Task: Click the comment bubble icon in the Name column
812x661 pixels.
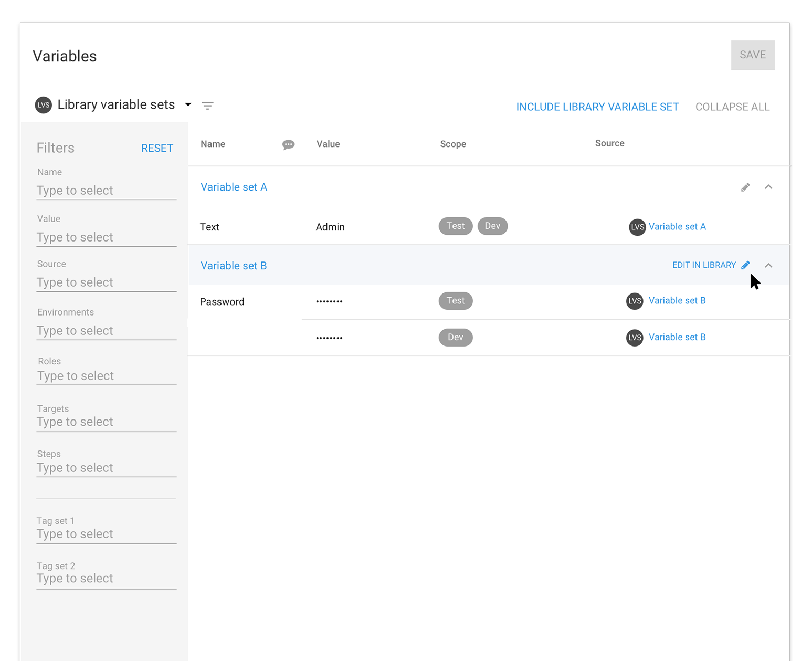Action: coord(289,144)
